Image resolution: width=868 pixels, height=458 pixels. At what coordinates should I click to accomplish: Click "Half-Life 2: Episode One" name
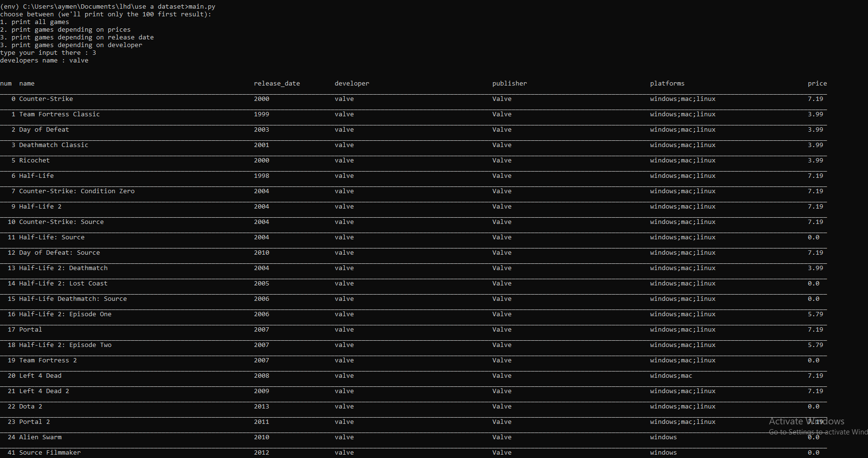[x=65, y=314]
